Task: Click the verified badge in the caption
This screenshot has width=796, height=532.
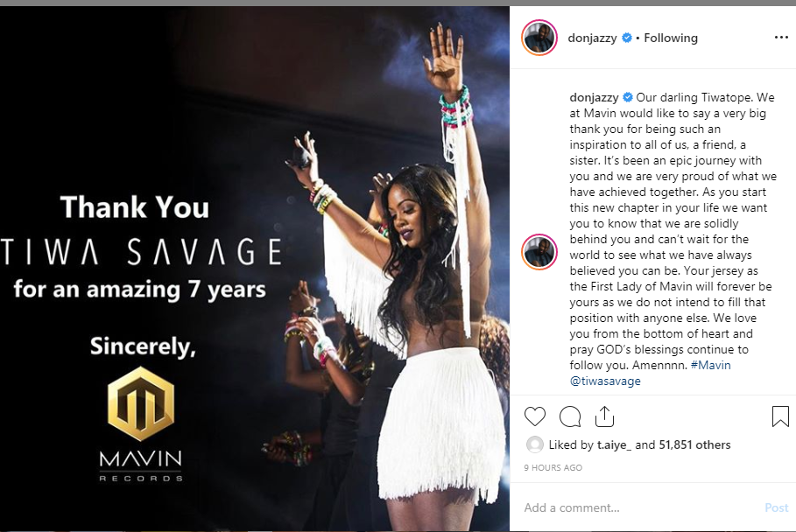Action: [x=628, y=97]
